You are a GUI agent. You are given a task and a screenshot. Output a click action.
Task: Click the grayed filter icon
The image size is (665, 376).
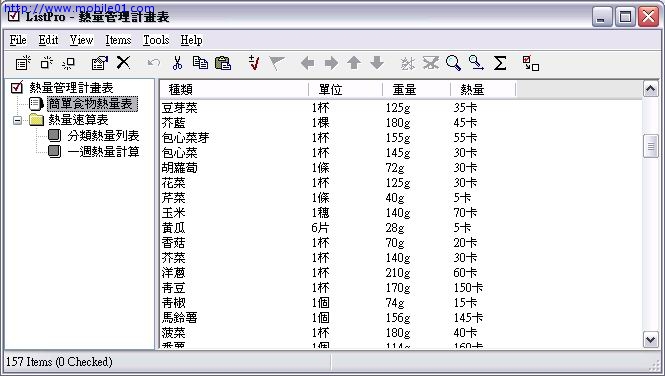click(430, 64)
